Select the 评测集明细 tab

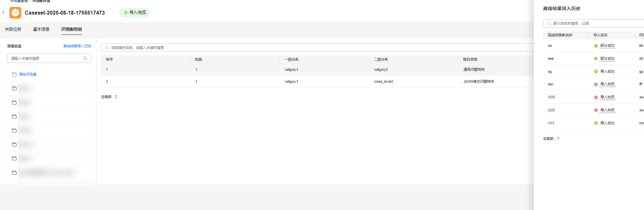71,29
